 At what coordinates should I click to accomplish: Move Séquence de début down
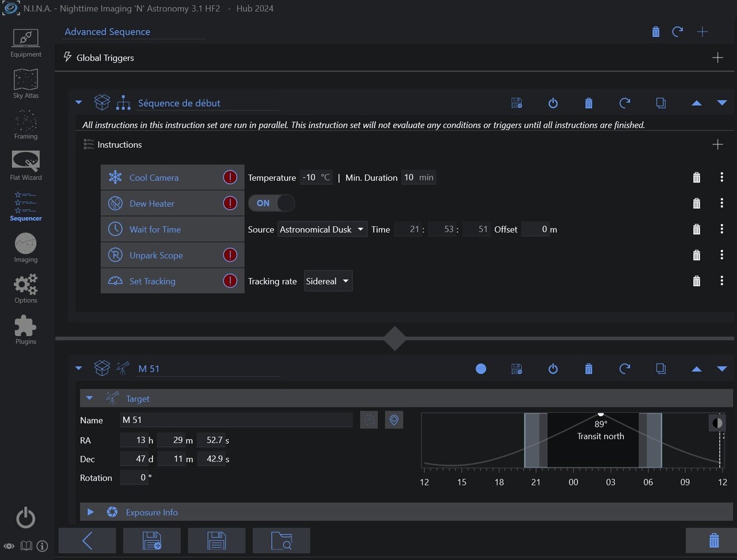tap(722, 103)
